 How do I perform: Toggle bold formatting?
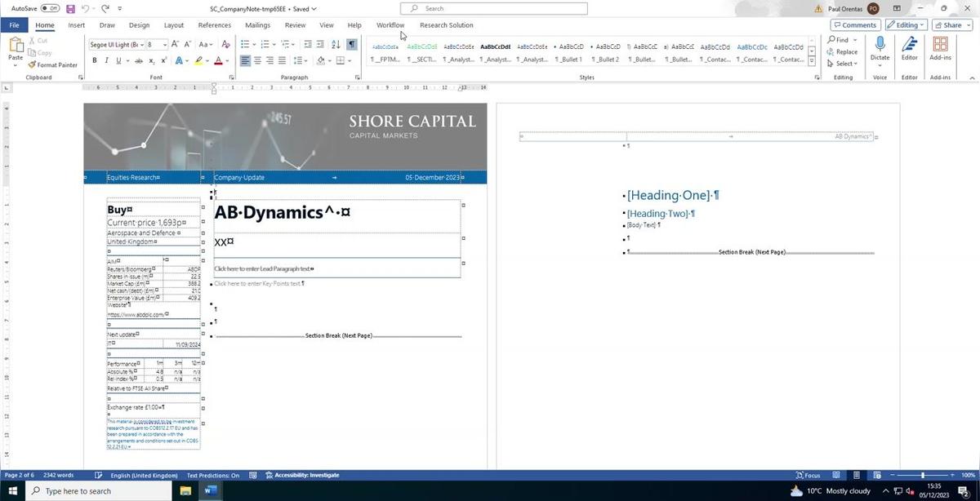[94, 60]
